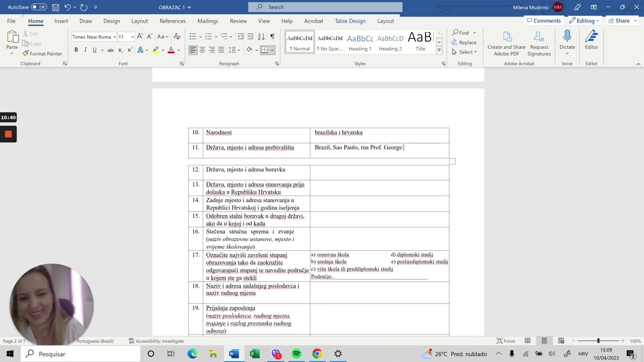Toggle strikethrough formatting
The height and width of the screenshot is (362, 644).
pos(110,50)
